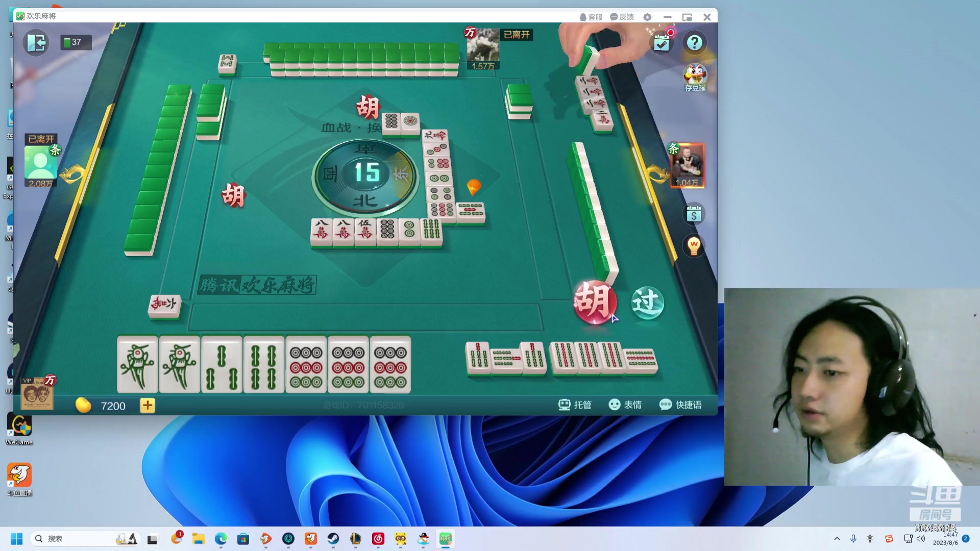Open the 存豆罐 lucky cat icon
980x551 pixels.
pos(695,78)
